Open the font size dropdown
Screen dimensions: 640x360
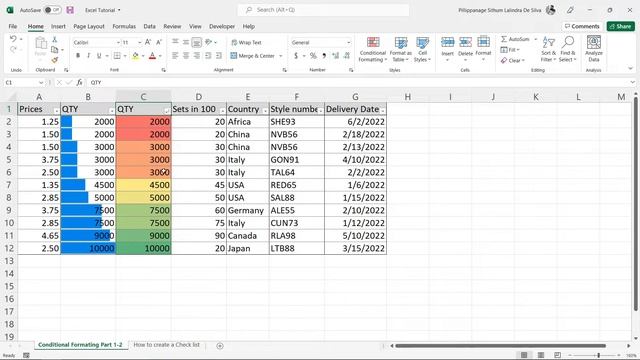tap(140, 42)
